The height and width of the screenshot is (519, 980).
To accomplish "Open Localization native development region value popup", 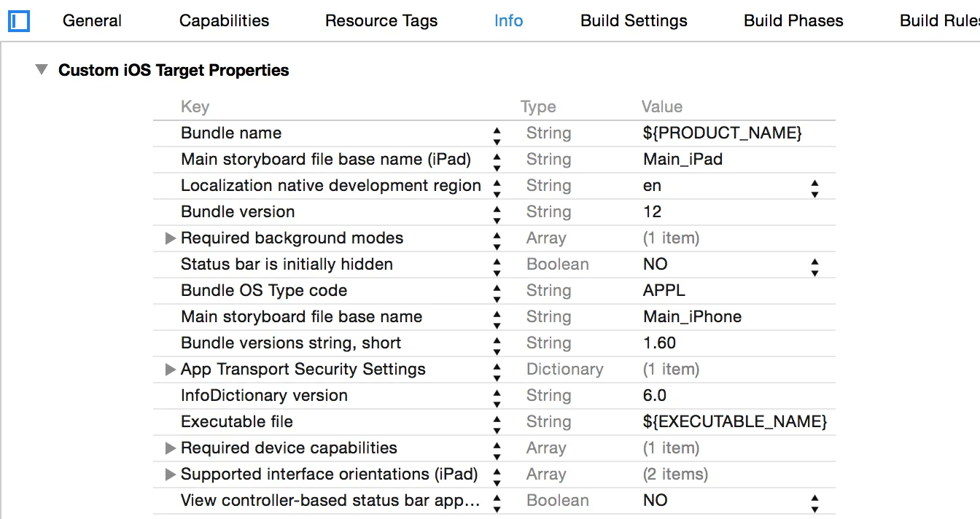I will pyautogui.click(x=814, y=186).
